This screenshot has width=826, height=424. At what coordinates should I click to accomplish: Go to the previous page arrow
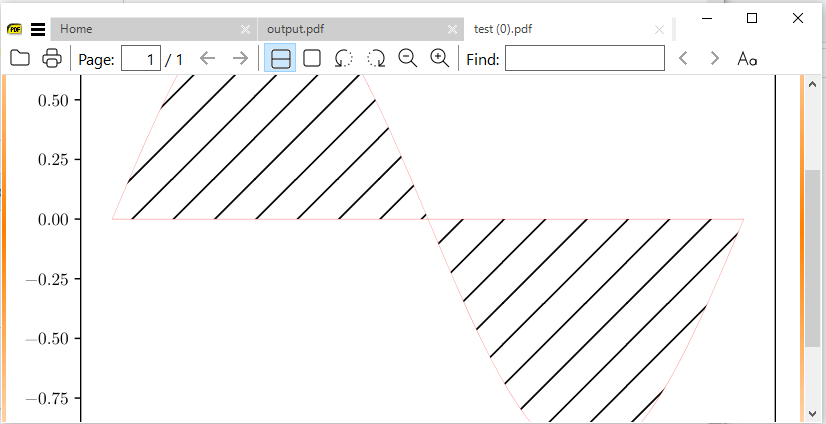coord(208,58)
